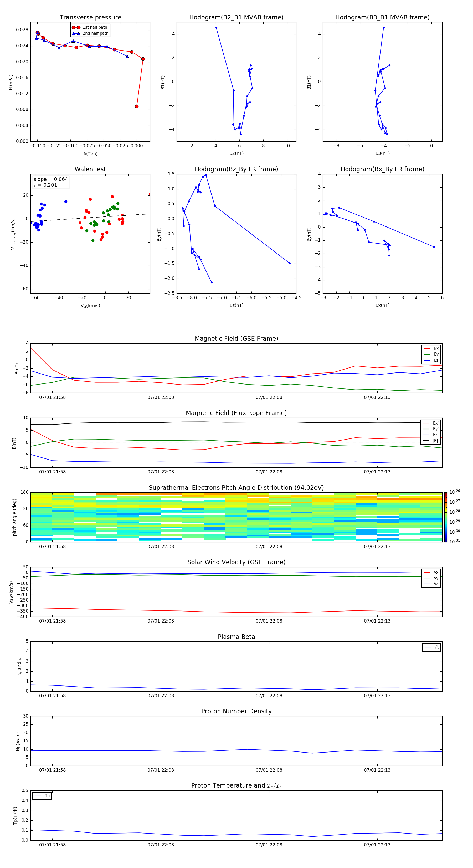Screen dimensions: 473x868
Task: Click the |B| legend entry in Flux Rope plot
Action: click(431, 440)
